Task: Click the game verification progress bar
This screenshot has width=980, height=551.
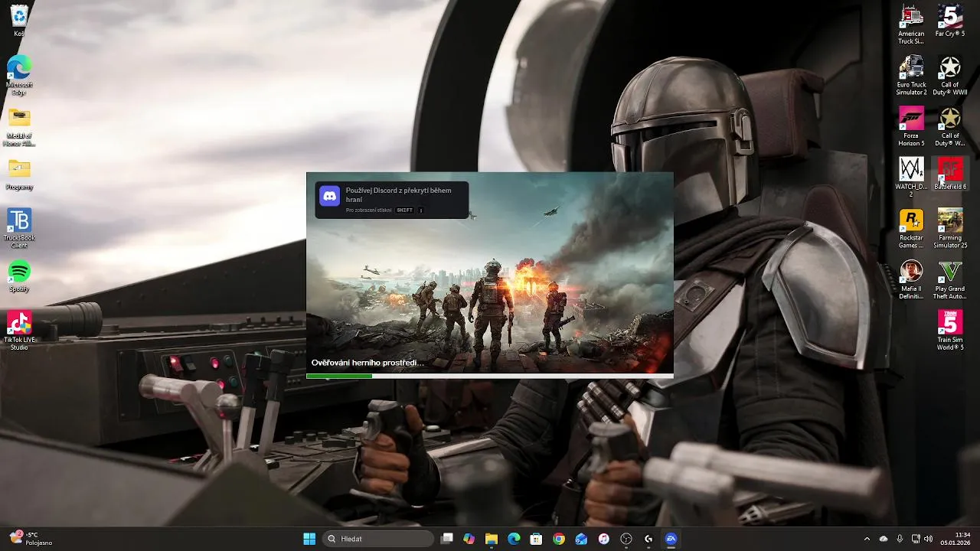Action: (490, 376)
